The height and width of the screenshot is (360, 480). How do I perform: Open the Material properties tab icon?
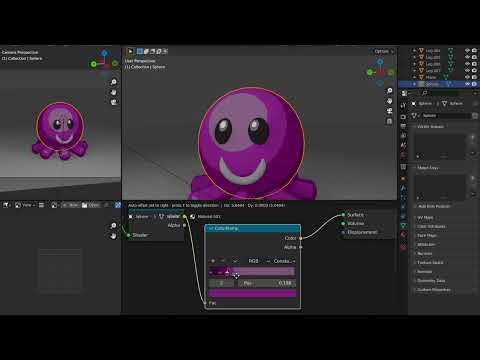click(x=403, y=235)
